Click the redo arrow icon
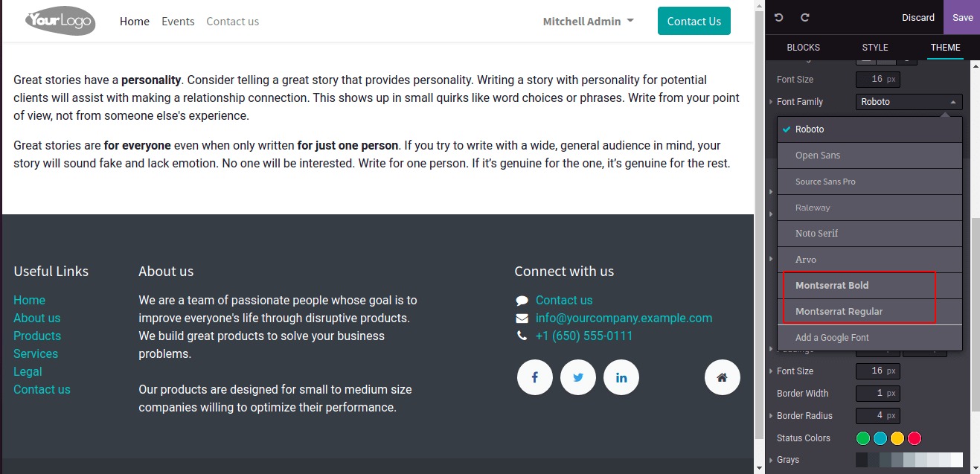This screenshot has height=474, width=980. pyautogui.click(x=804, y=18)
